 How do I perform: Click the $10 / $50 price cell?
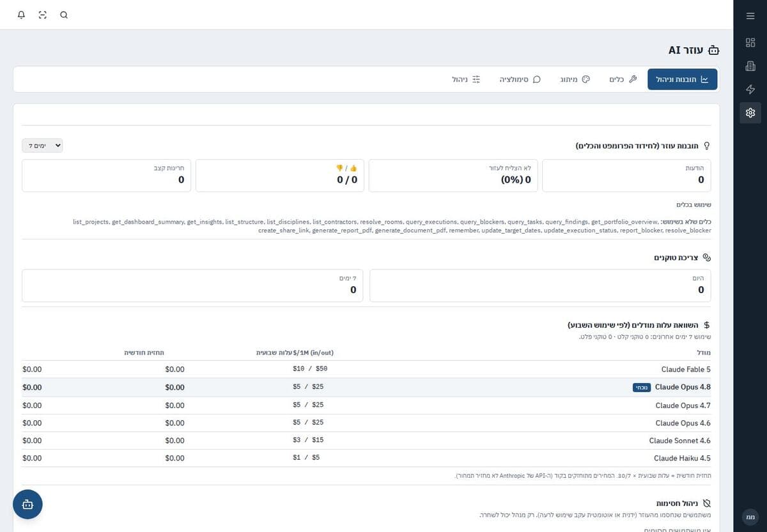[310, 369]
